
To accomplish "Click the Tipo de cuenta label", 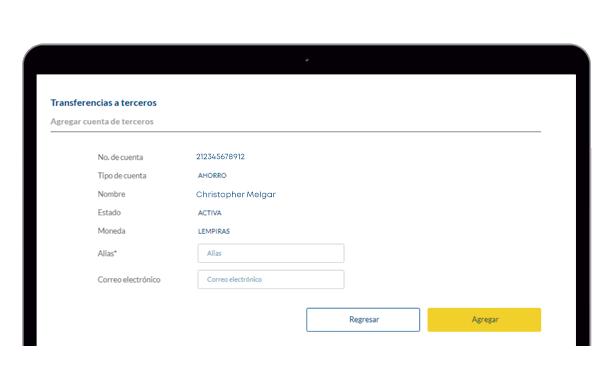I will [122, 176].
